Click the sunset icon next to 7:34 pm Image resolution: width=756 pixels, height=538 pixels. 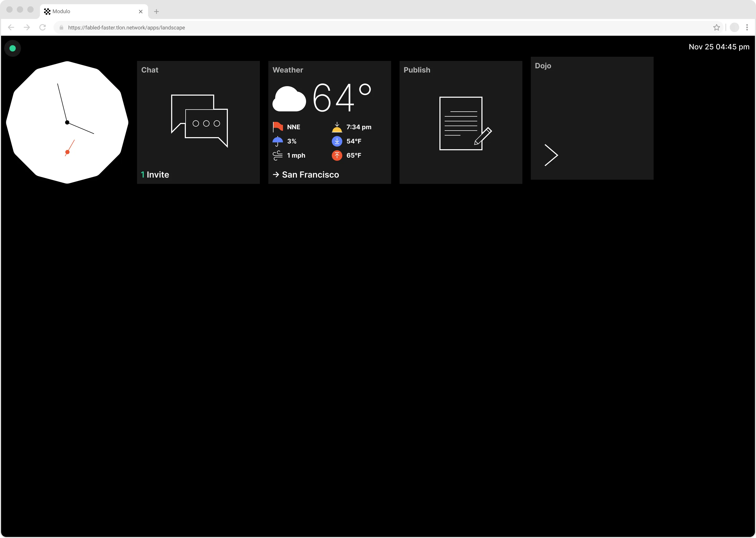337,127
